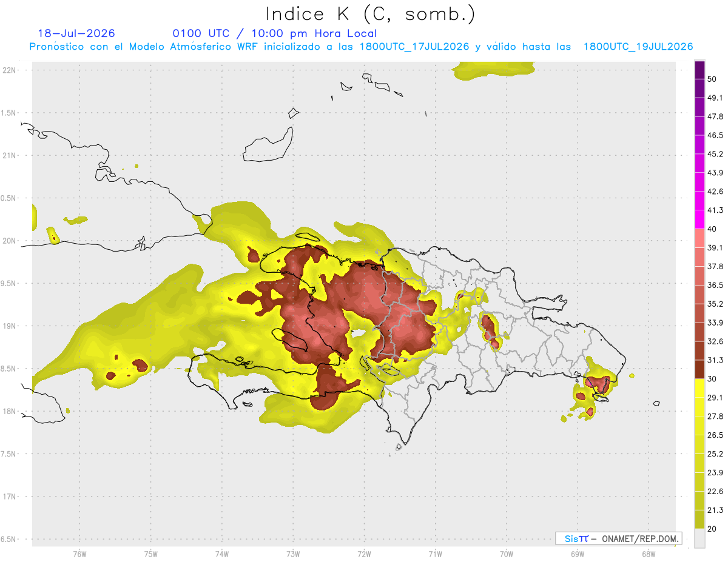This screenshot has width=728, height=562.
Task: Click the '46.5' value on the color scale
Action: [x=715, y=135]
